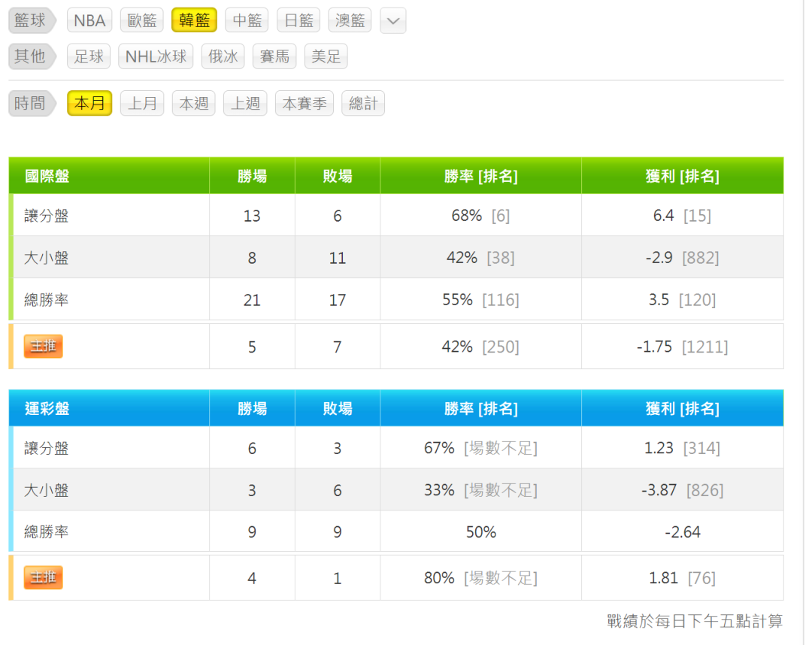
Task: Click wins value 13 in 讓分盤 row
Action: [252, 216]
